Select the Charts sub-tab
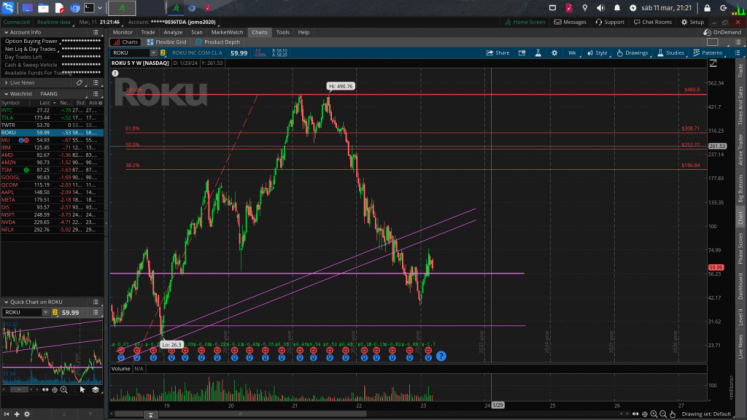 coord(126,42)
